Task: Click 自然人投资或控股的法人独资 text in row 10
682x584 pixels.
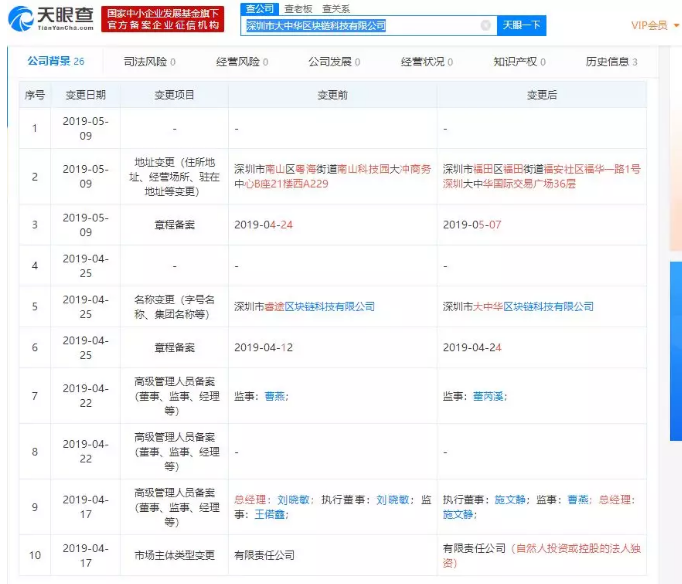Action: coord(542,555)
